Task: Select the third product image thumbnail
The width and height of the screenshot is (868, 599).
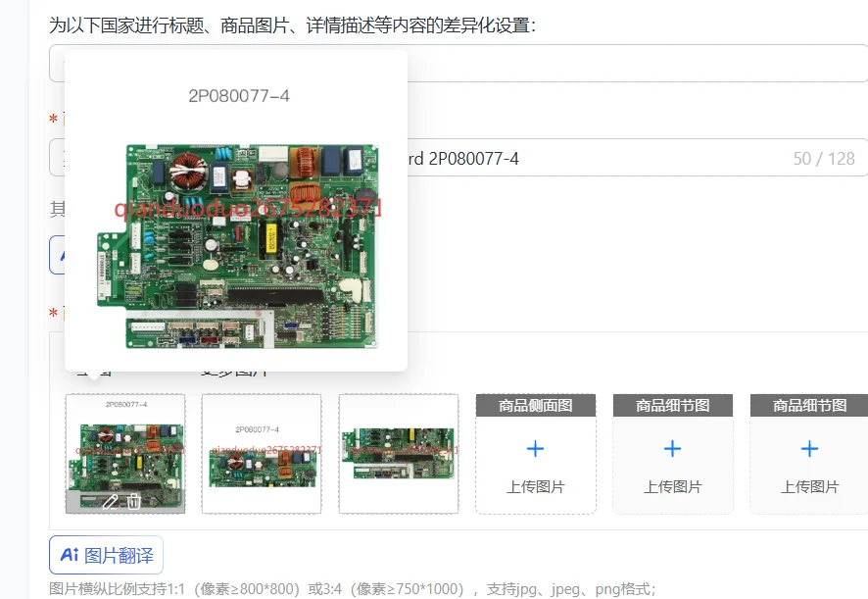Action: [399, 454]
